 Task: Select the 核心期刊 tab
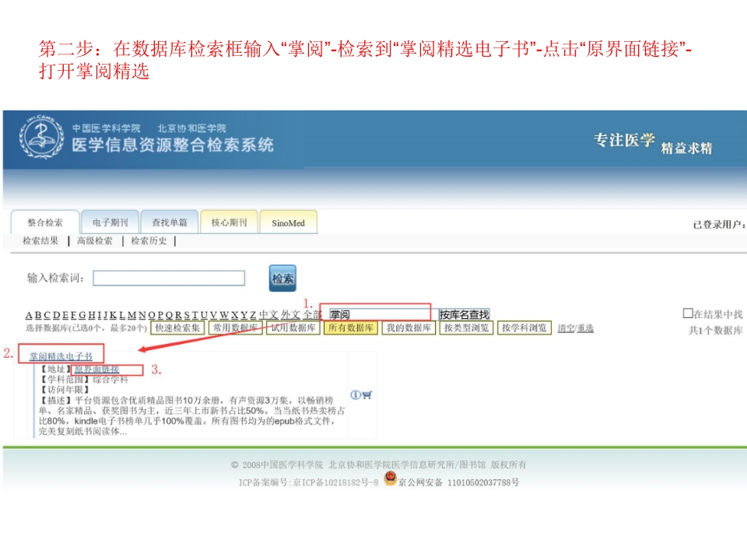[229, 222]
